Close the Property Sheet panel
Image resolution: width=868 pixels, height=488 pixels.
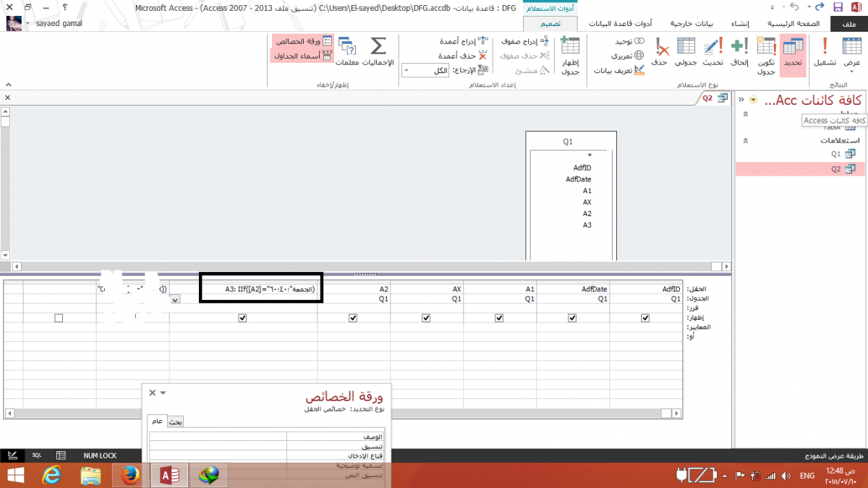152,393
